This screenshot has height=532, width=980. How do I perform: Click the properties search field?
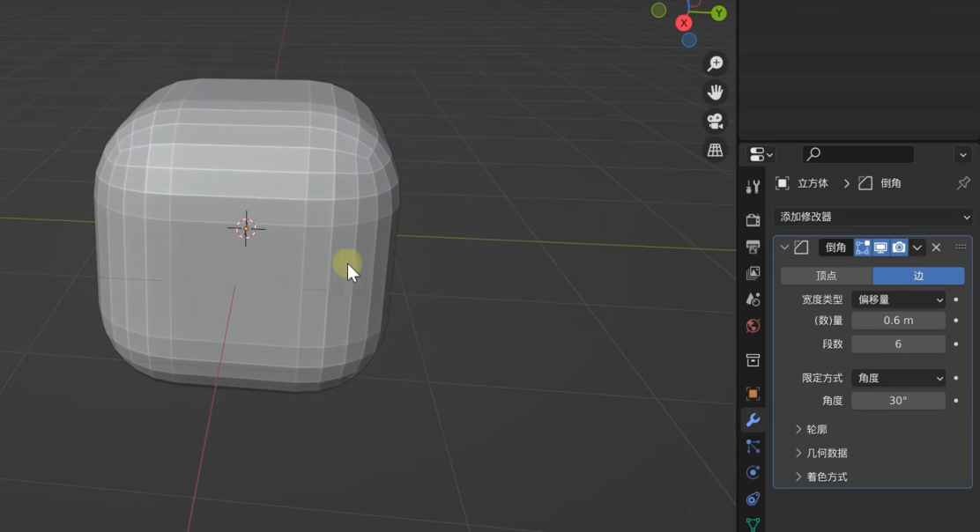tap(858, 153)
